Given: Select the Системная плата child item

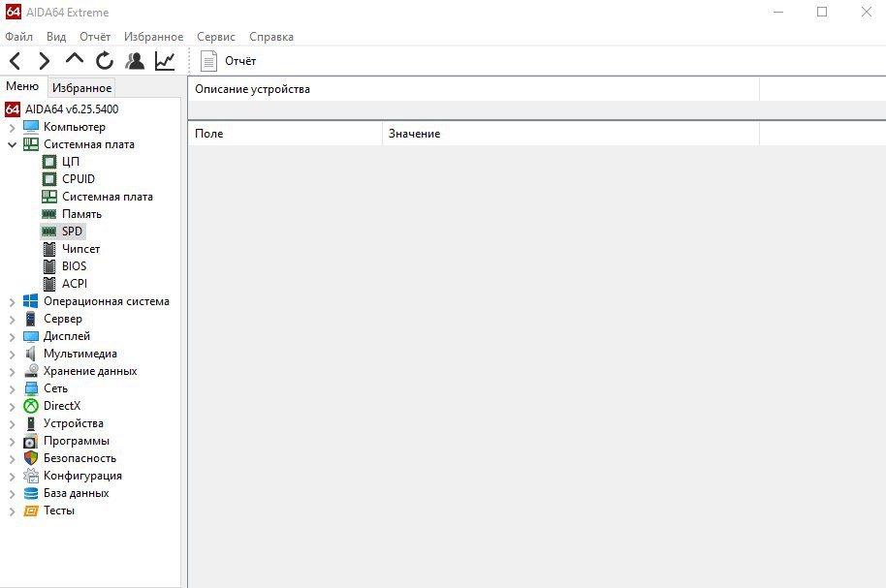Looking at the screenshot, I should (108, 197).
